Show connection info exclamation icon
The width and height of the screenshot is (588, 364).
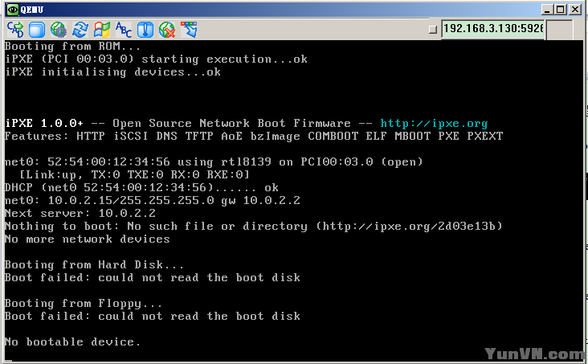tap(145, 29)
